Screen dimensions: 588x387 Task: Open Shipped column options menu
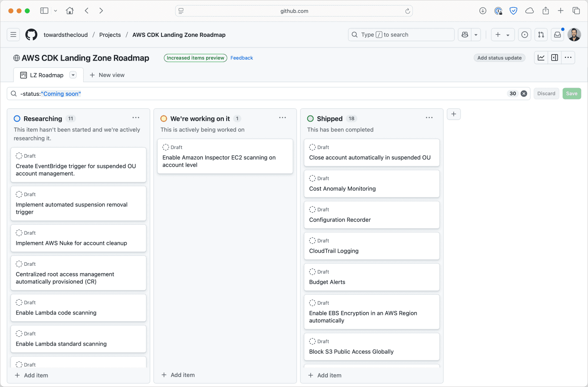pyautogui.click(x=429, y=118)
